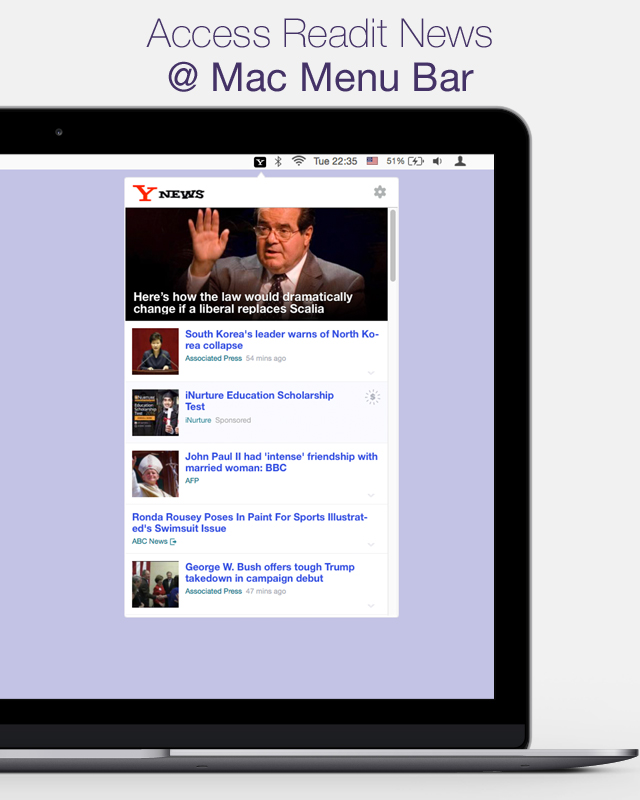Click Associated Press under South Korea story
Image resolution: width=640 pixels, height=800 pixels.
pos(213,358)
